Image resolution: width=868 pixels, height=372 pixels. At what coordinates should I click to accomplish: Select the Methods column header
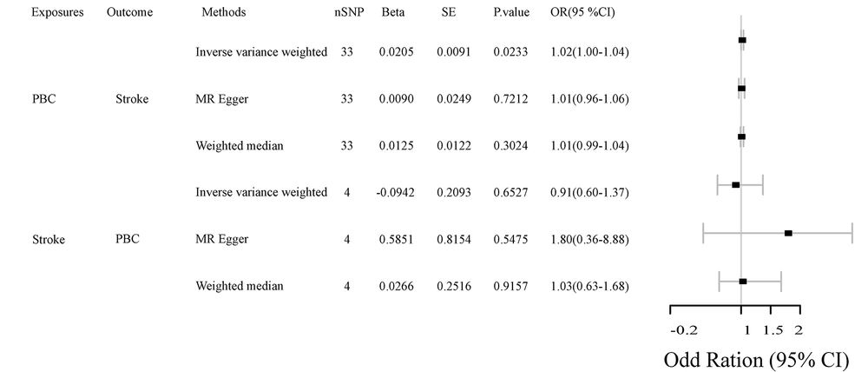pos(224,12)
